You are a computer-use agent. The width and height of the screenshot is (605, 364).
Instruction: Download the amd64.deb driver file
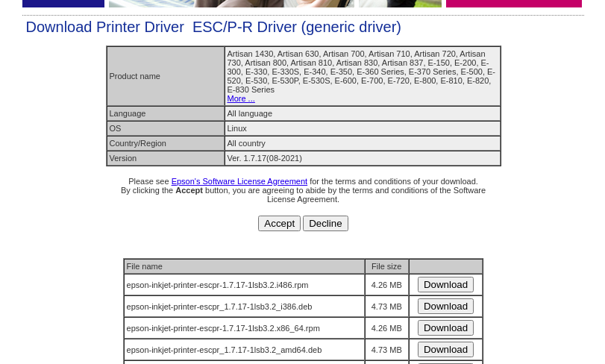tap(445, 349)
